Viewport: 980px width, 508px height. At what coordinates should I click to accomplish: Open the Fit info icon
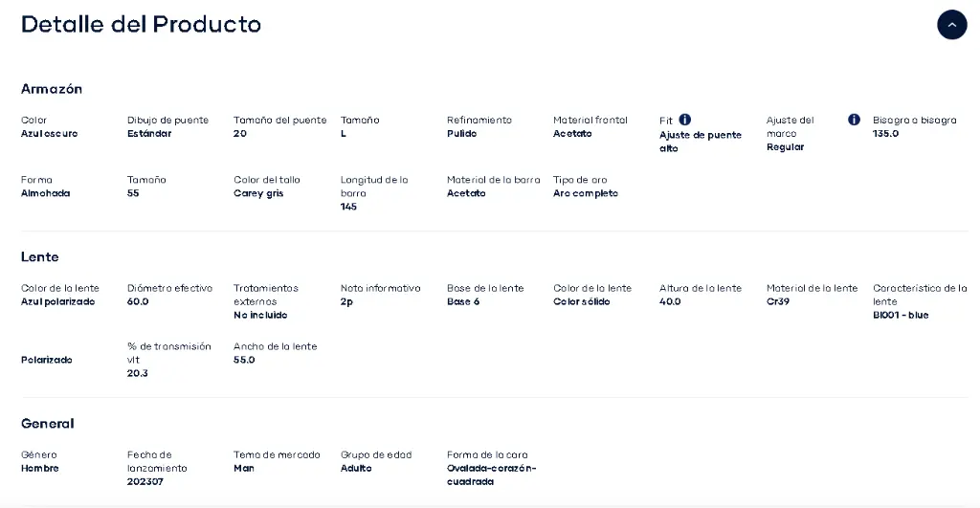click(x=685, y=120)
